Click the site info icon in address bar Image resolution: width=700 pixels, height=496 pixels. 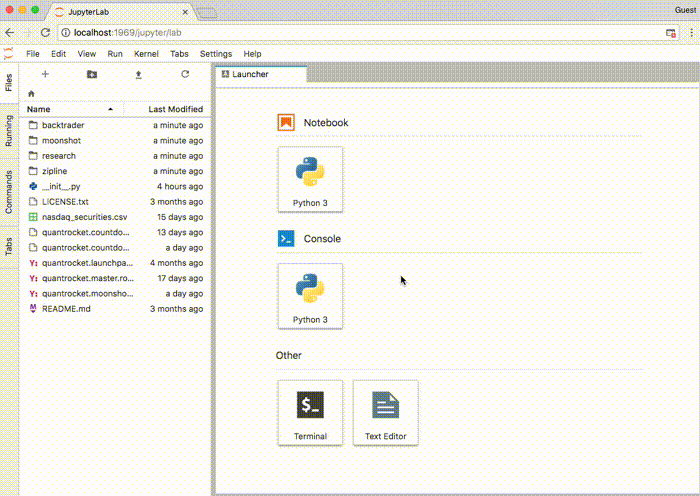(66, 33)
